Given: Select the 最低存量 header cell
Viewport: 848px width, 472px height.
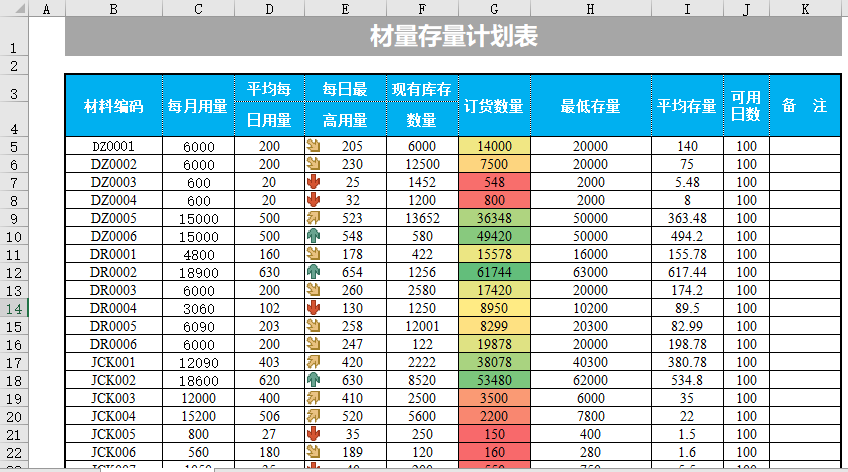Looking at the screenshot, I should [x=590, y=105].
